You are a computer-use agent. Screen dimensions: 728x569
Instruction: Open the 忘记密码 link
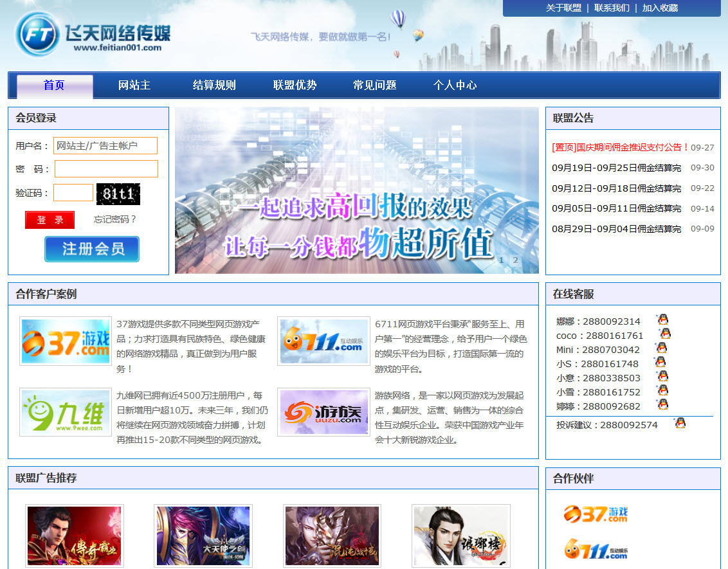115,219
